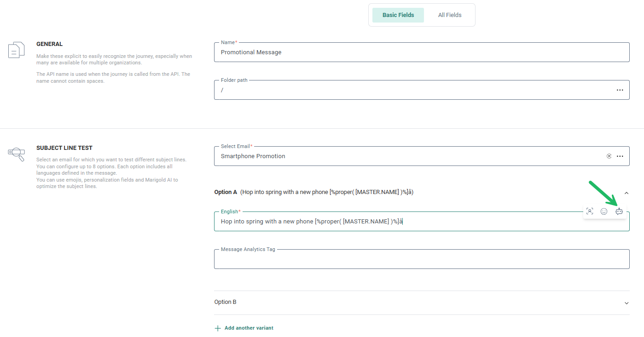The height and width of the screenshot is (337, 644).
Task: Select the Basic Fields tab
Action: click(x=398, y=15)
